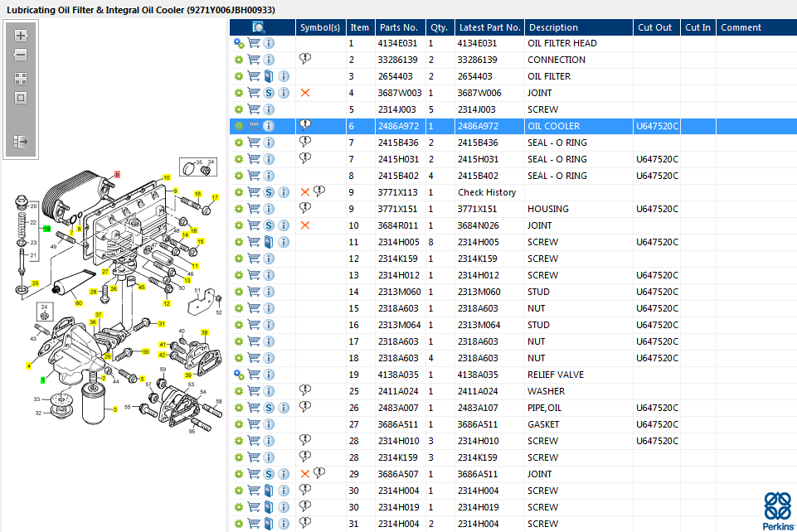
Task: Select green callout 19 on the diagram
Action: tap(46, 229)
